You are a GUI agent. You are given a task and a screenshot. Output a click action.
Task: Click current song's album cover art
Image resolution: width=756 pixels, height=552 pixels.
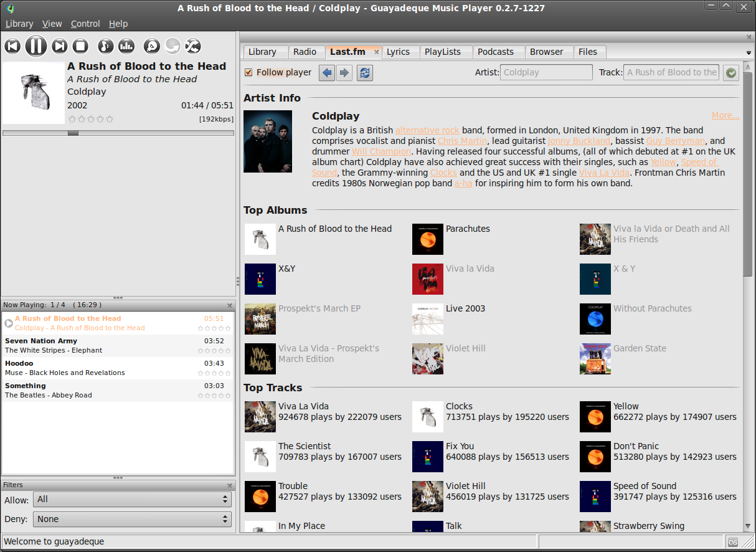pos(34,93)
